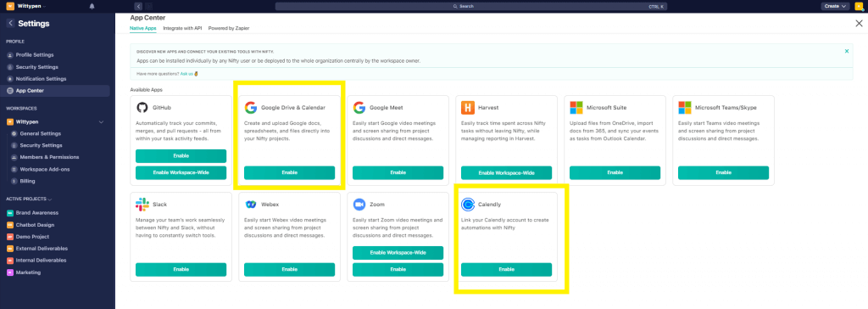This screenshot has width=868, height=309.
Task: Click the GitHub app logo
Action: coord(142,108)
